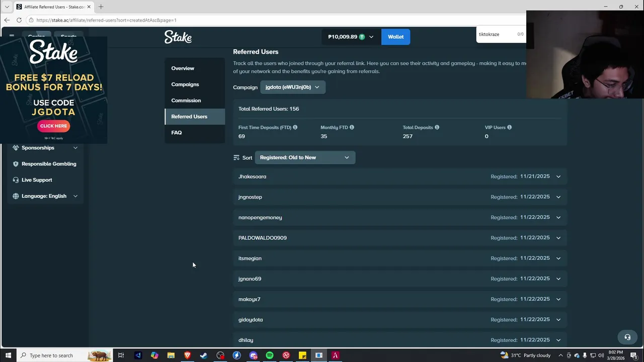644x362 pixels.
Task: Click the info icon beside Monthly FTD
Action: [352, 127]
